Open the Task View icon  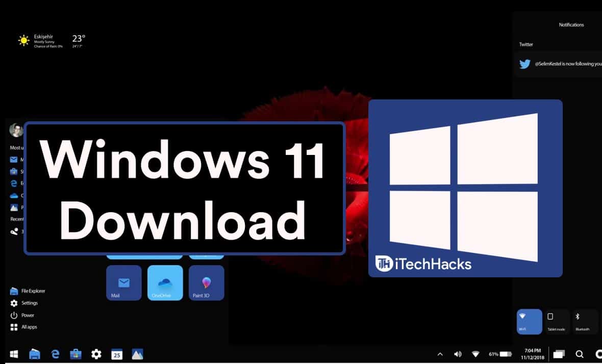coord(559,354)
